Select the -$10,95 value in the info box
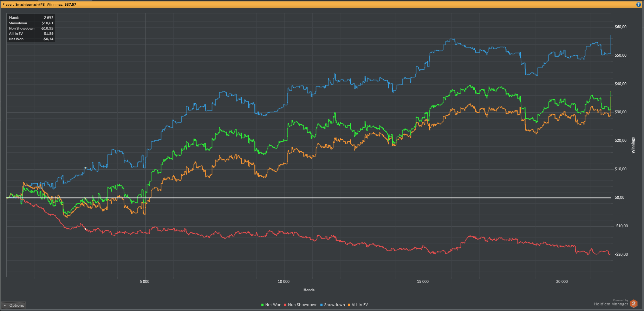Screen dimensions: 644x311 click(x=47, y=28)
